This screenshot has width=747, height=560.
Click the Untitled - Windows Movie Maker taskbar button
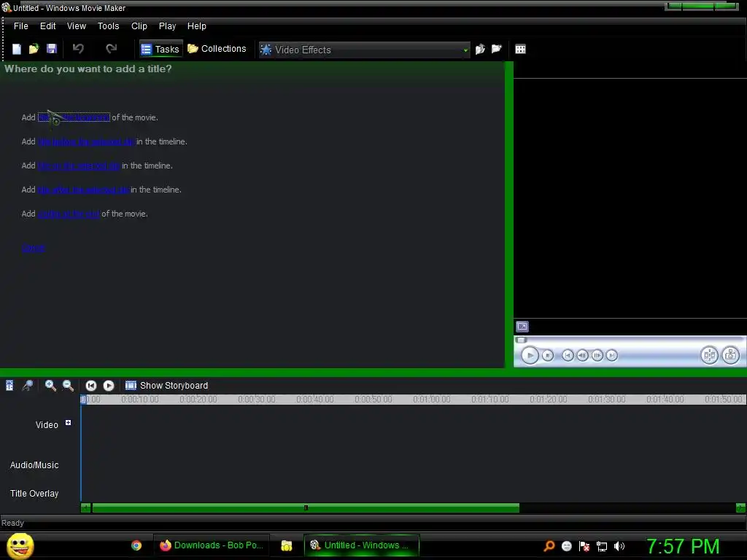point(362,545)
